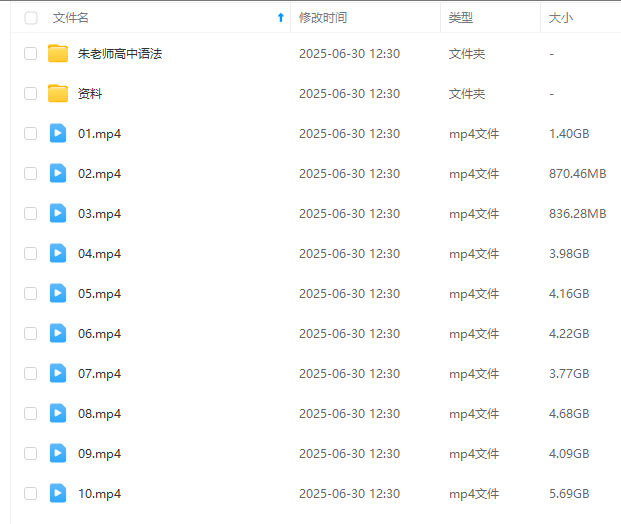
Task: Click the file name 04.mp4
Action: 99,254
